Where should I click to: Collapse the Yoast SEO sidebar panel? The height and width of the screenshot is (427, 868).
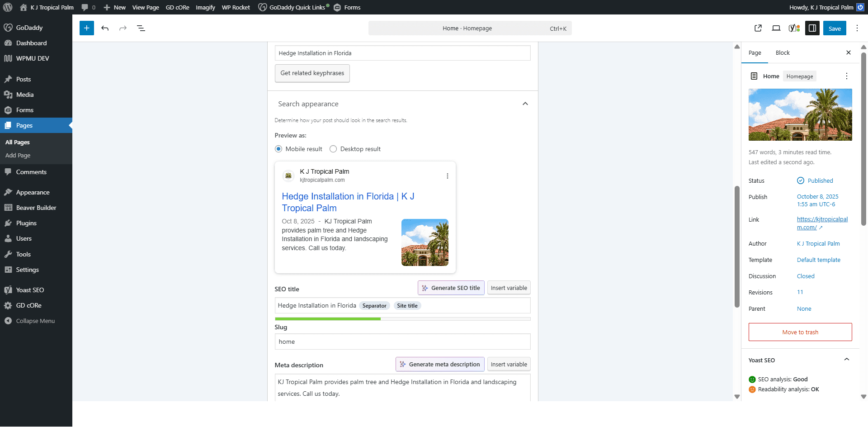[x=846, y=360]
